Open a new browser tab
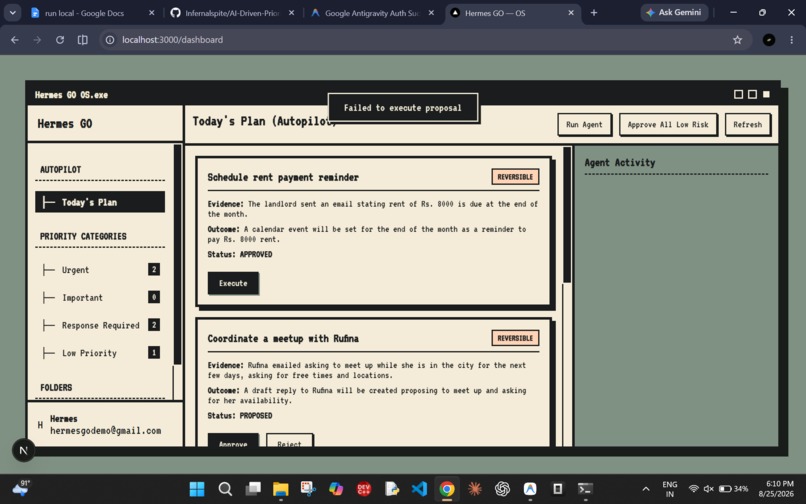The image size is (806, 504). (594, 13)
